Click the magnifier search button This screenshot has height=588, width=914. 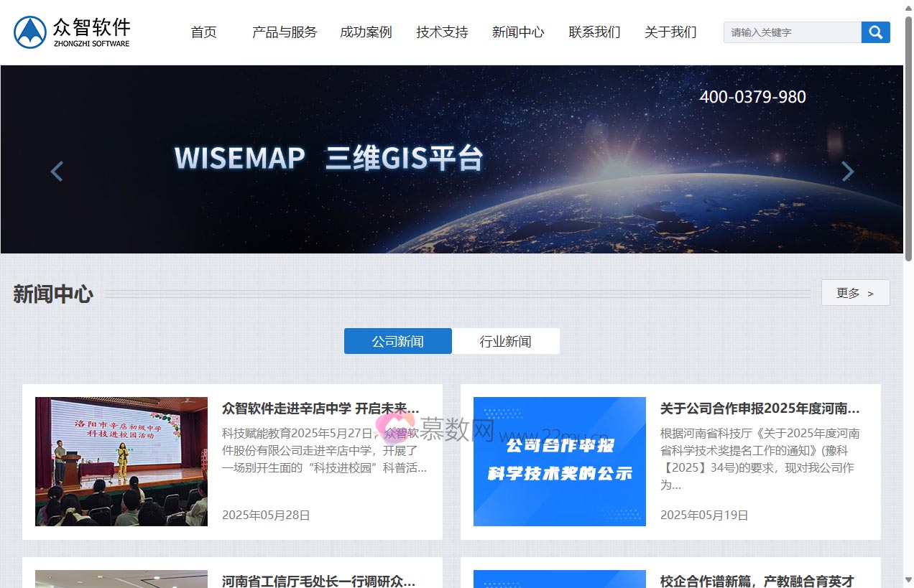(x=875, y=32)
